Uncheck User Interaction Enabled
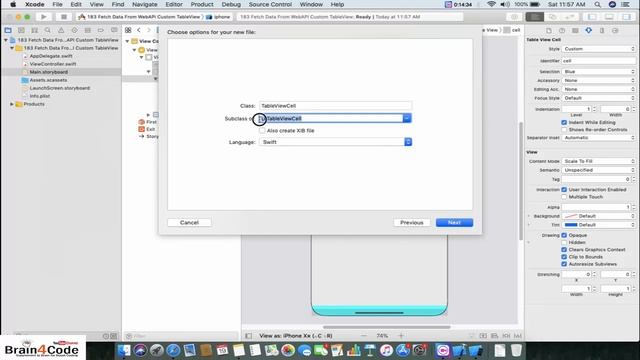 tap(564, 190)
